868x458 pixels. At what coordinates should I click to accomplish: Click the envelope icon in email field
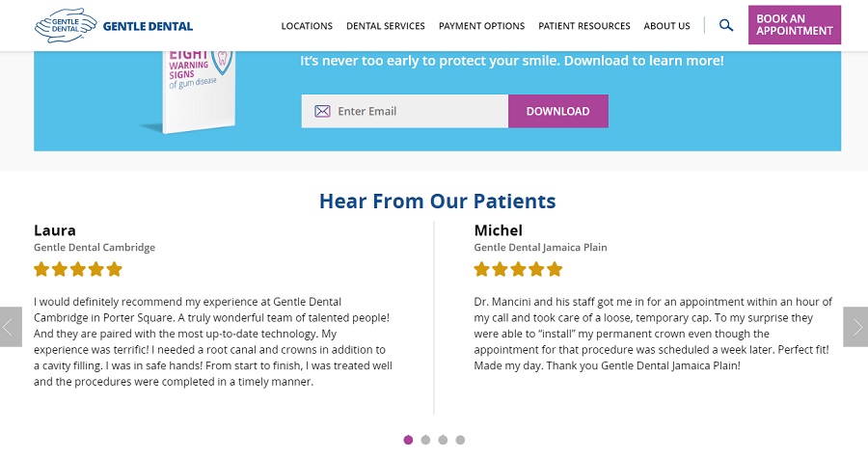tap(322, 111)
